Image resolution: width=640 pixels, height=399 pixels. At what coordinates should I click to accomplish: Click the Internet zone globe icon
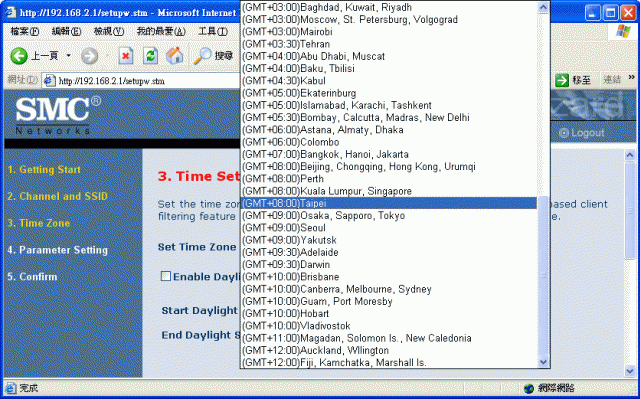(529, 388)
